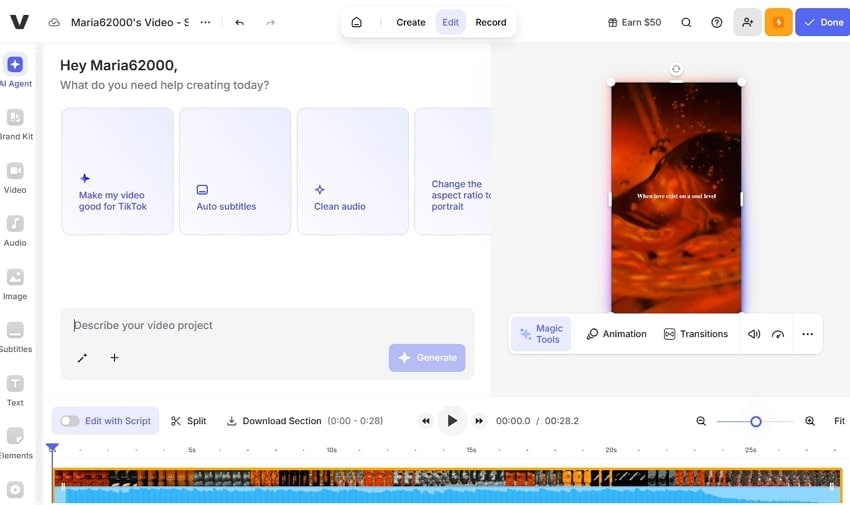The image size is (850, 505).
Task: Click the volume speaker icon
Action: coord(754,334)
